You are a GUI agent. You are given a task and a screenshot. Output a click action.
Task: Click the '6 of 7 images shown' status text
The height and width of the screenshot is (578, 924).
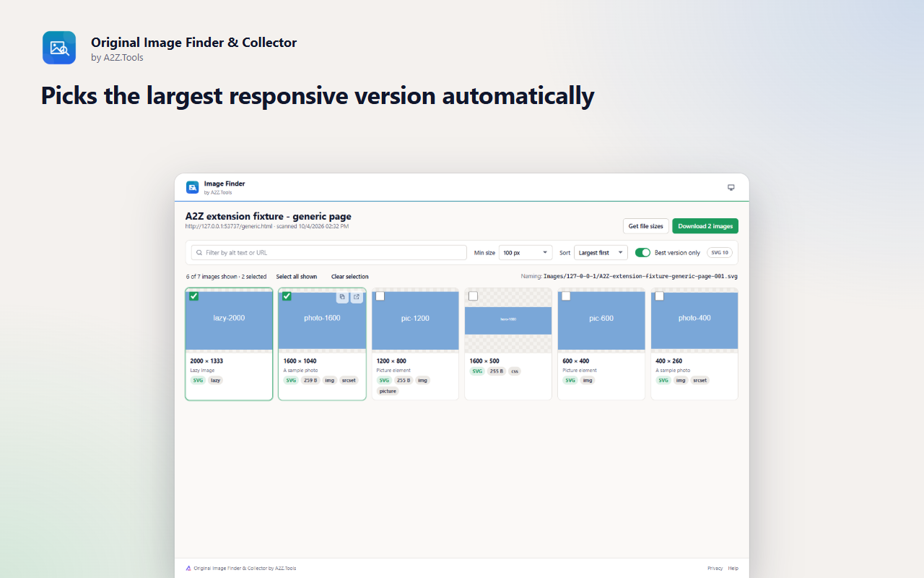tap(226, 277)
